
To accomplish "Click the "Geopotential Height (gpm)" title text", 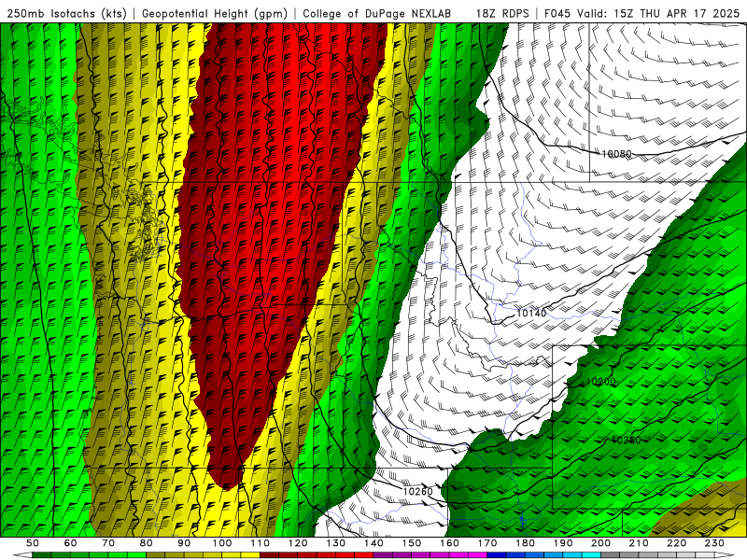I will pyautogui.click(x=215, y=14).
